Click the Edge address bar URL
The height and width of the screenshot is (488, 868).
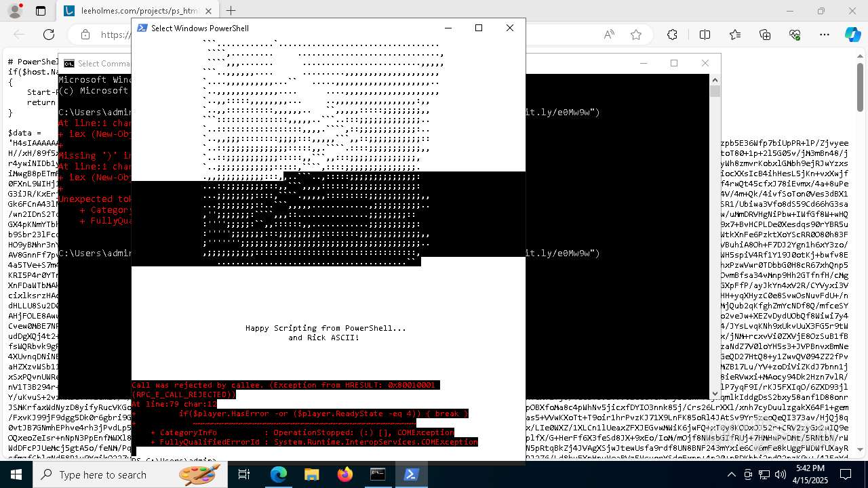[115, 35]
